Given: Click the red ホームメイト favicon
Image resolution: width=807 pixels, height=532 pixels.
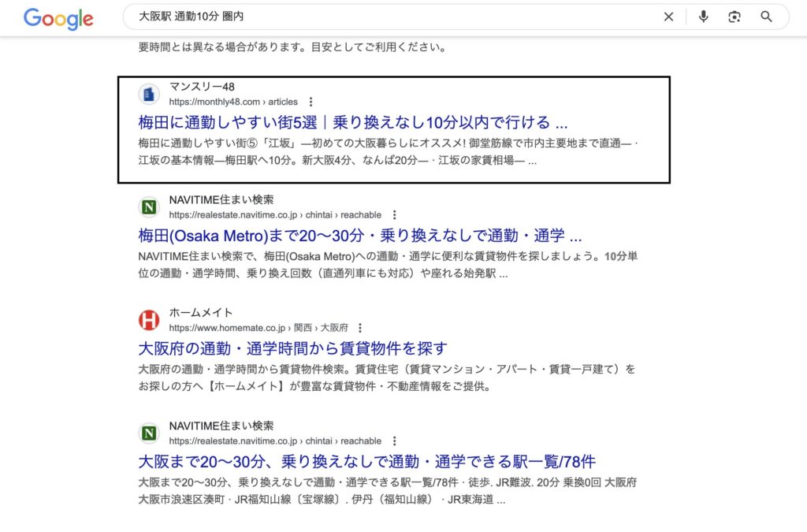Looking at the screenshot, I should [149, 320].
